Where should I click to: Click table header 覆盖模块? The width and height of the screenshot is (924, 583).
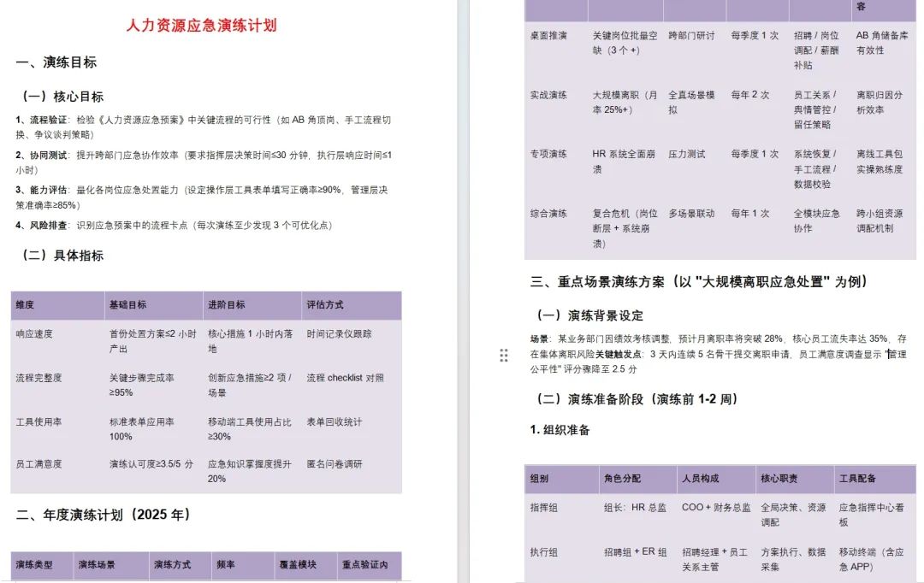[x=299, y=565]
